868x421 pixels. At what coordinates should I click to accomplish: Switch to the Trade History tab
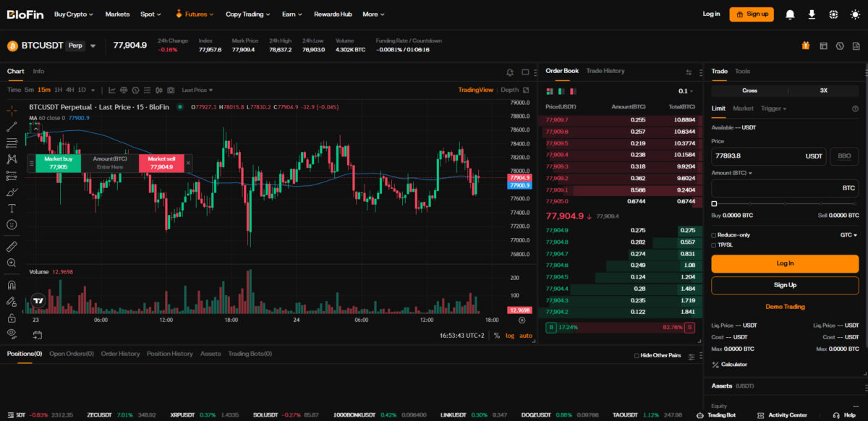(605, 71)
